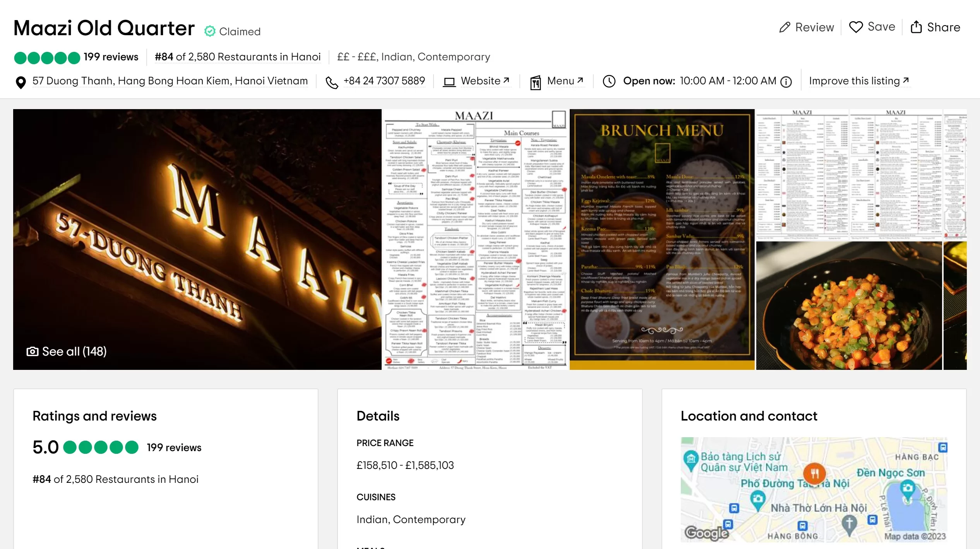980x549 pixels.
Task: Click the green Claimed checkmark badge
Action: coord(210,31)
